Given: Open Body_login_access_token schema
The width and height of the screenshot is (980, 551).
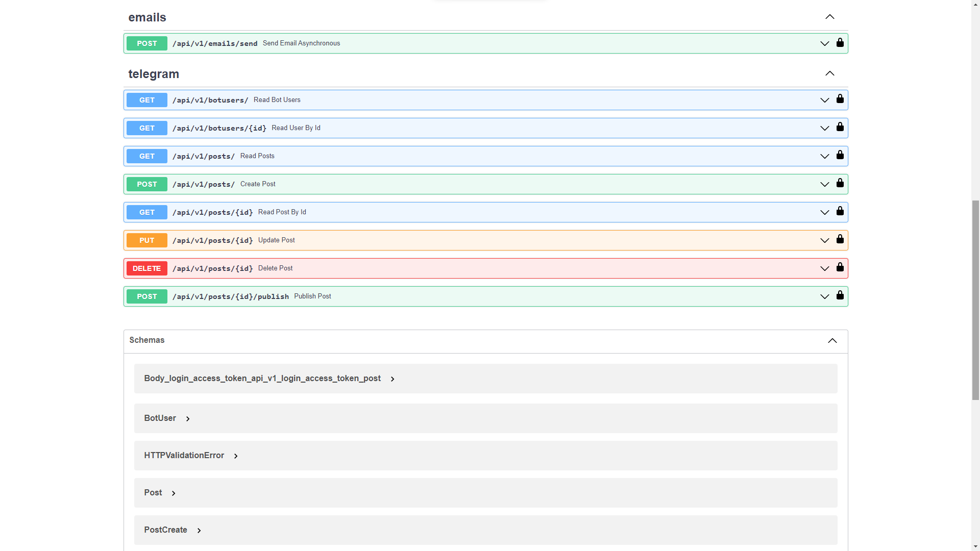Looking at the screenshot, I should click(393, 378).
